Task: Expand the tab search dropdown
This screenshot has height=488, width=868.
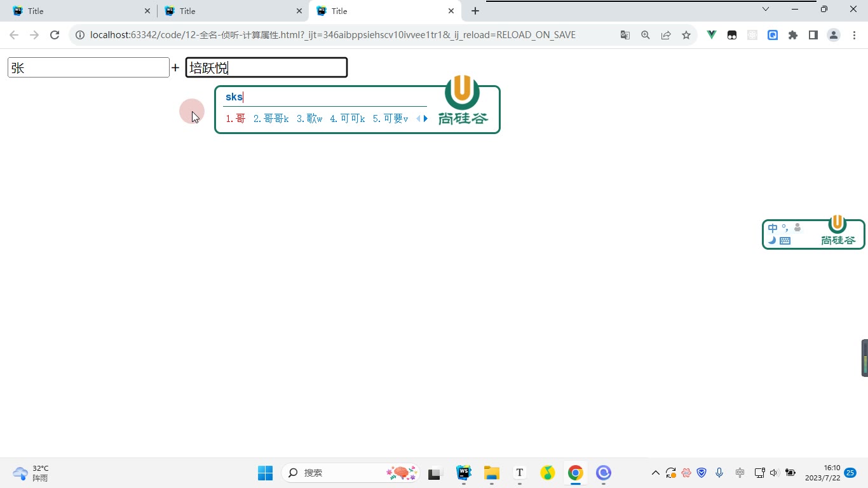Action: (766, 9)
